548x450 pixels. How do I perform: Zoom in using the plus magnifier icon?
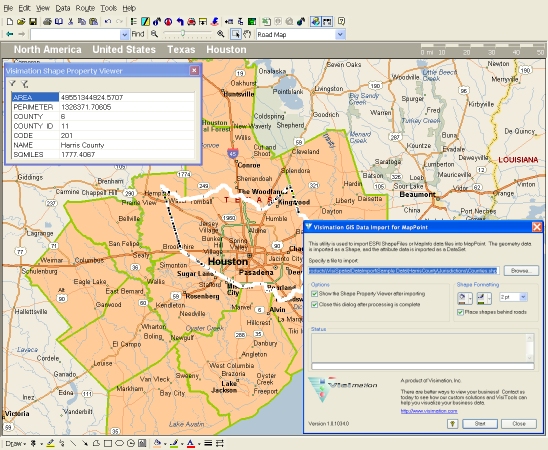click(221, 34)
